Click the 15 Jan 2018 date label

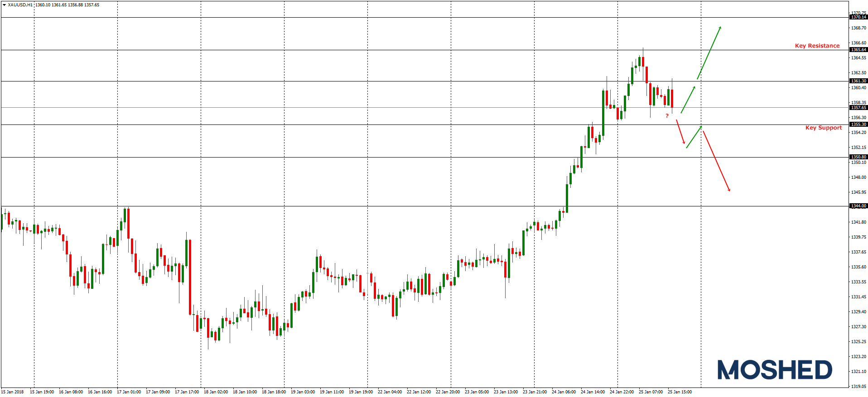[x=13, y=392]
